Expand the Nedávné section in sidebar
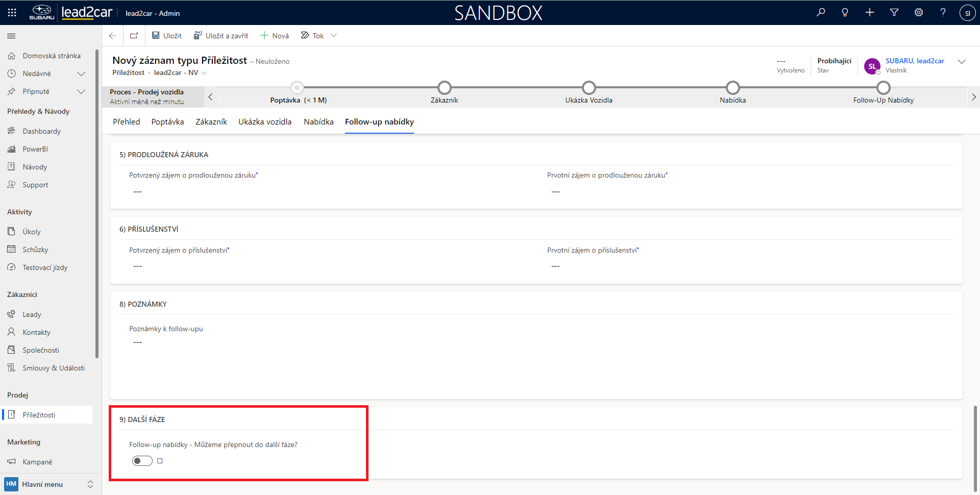Screen dimensions: 980x495 click(81, 73)
